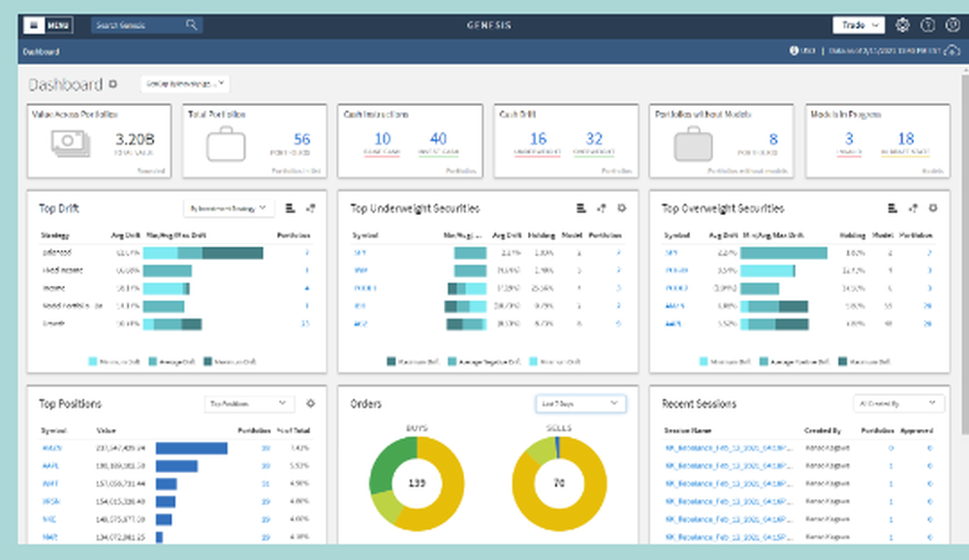Expand the Recent Sessions created-by filter
Image resolution: width=969 pixels, height=560 pixels.
click(898, 404)
